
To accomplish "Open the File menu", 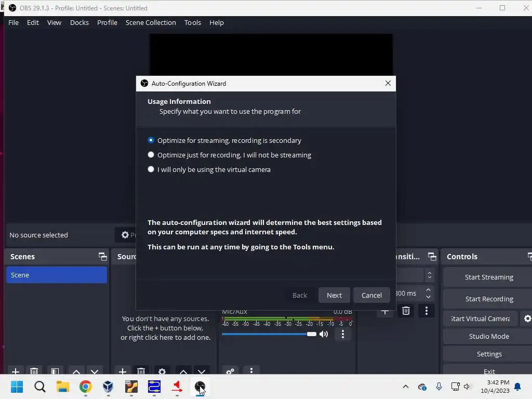I will pos(14,23).
